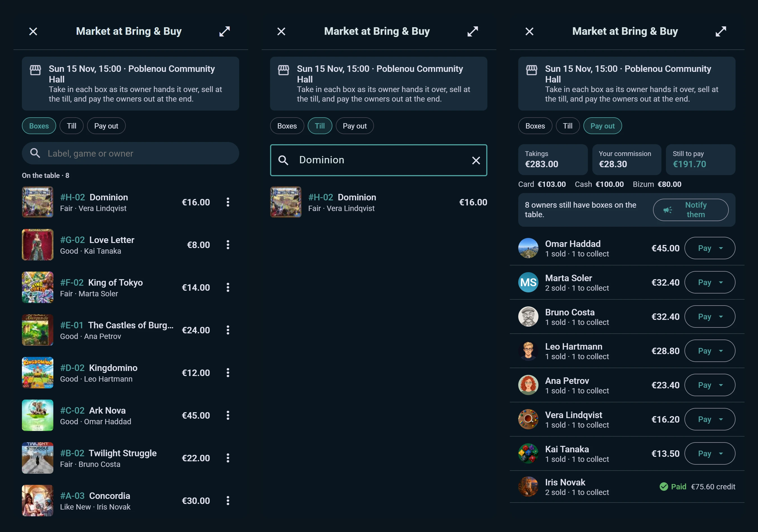Open the three-dot menu for King of Tokyo
This screenshot has width=758, height=532.
tap(228, 287)
